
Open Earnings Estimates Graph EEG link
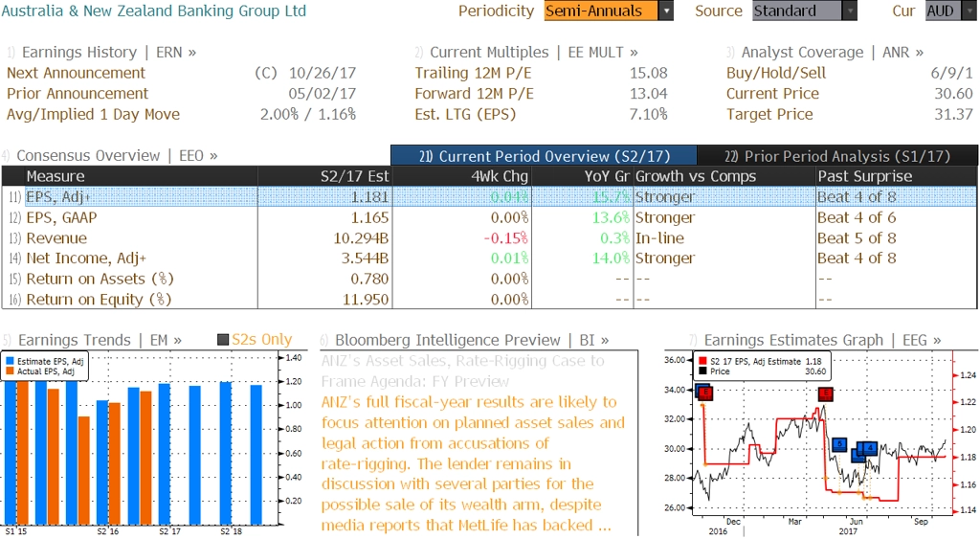822,340
